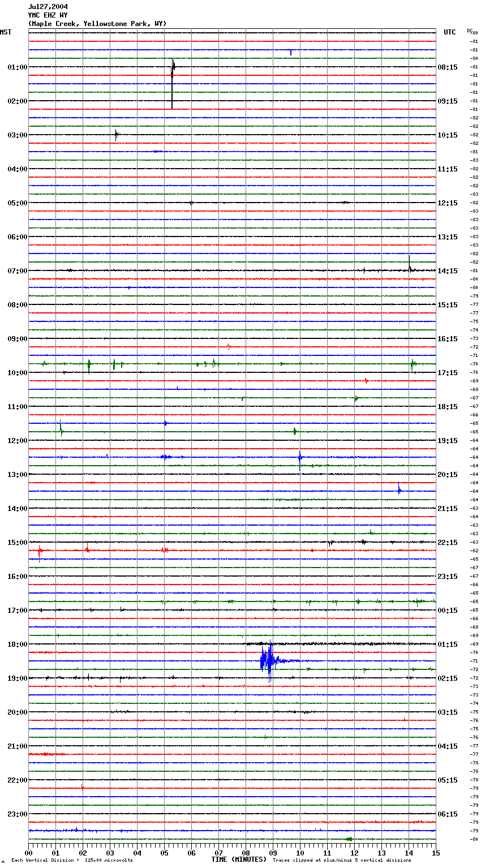Click the red noise burst after 21:00
Image resolution: width=481 pixels, height=868 pixels.
47,754
